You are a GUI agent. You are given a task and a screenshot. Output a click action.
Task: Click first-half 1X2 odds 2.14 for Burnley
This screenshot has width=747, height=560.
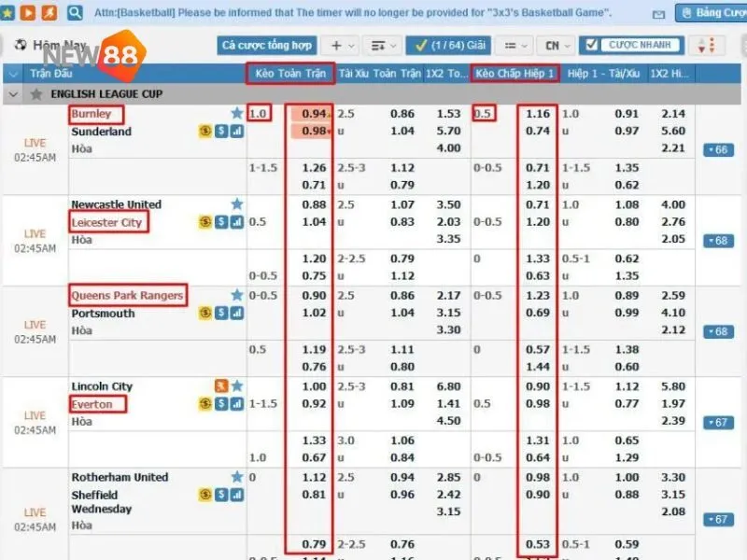click(x=672, y=114)
